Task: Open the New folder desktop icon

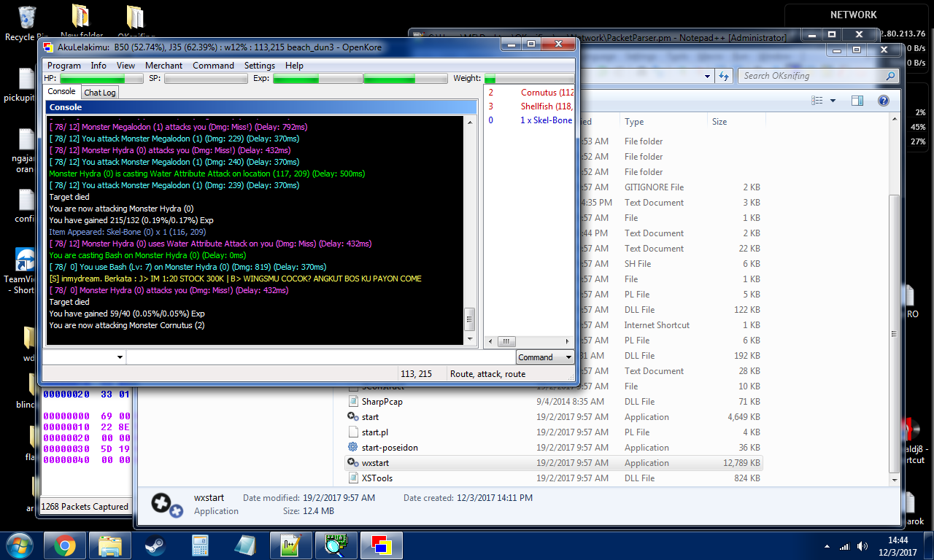Action: pos(81,21)
